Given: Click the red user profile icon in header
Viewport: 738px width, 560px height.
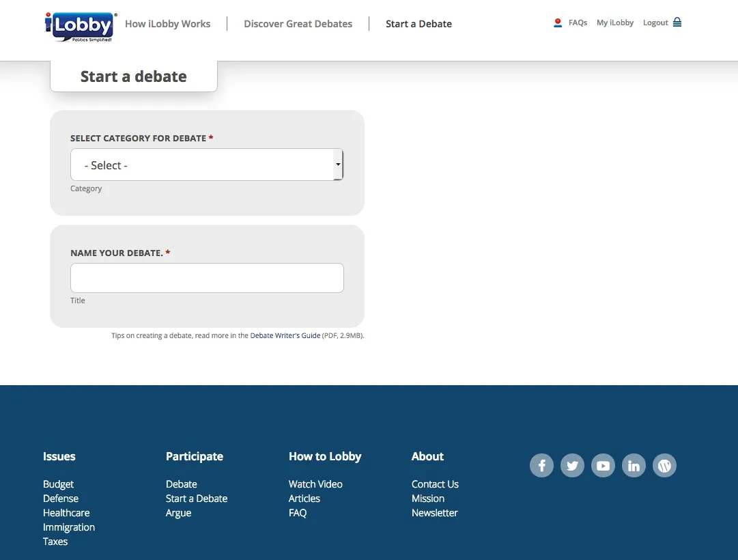Looking at the screenshot, I should (558, 22).
